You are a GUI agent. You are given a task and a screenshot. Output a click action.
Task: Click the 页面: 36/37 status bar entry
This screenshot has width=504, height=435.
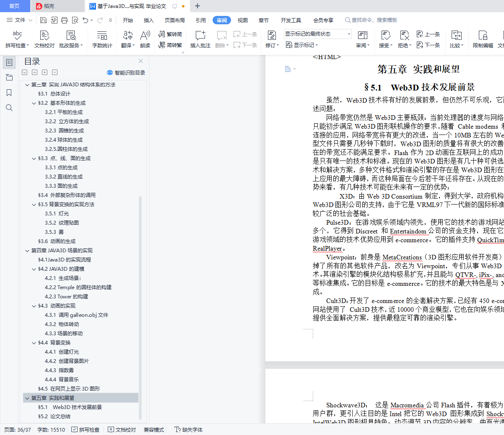[18, 430]
